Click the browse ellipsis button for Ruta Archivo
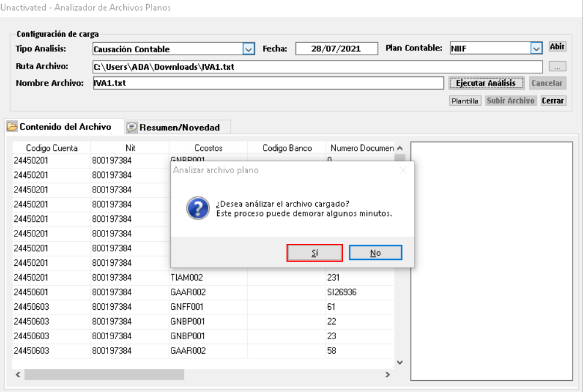The image size is (583, 392). 557,67
